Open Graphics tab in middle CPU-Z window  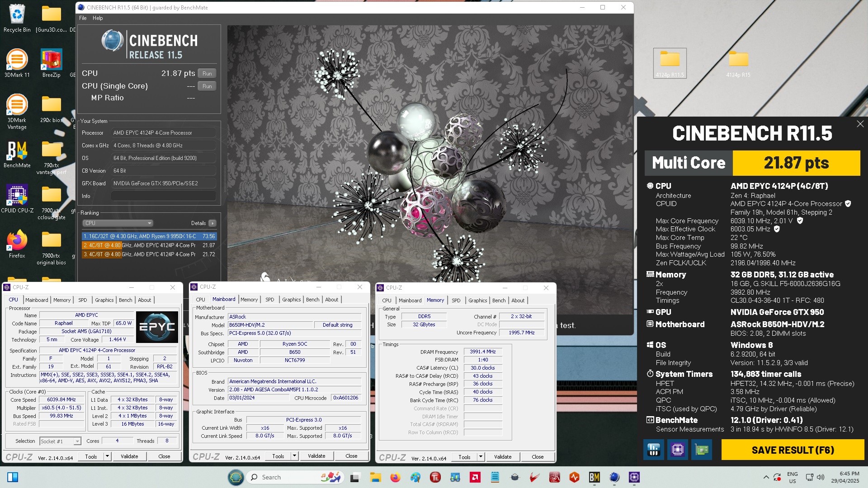(292, 300)
